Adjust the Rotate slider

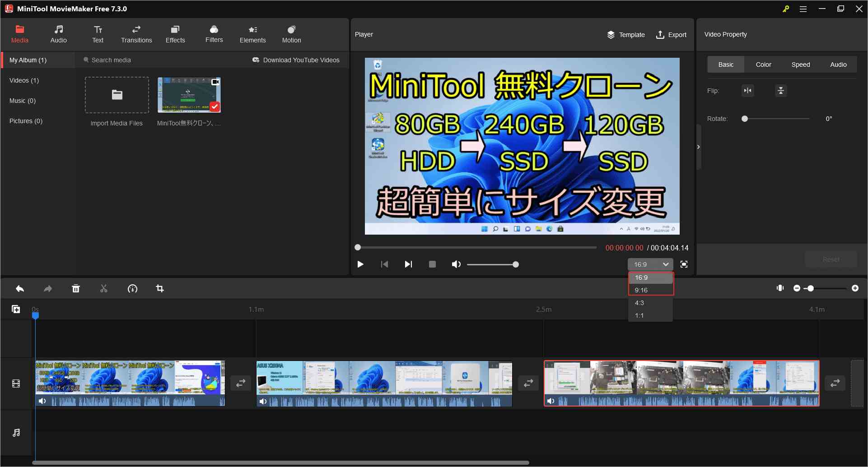tap(776, 119)
